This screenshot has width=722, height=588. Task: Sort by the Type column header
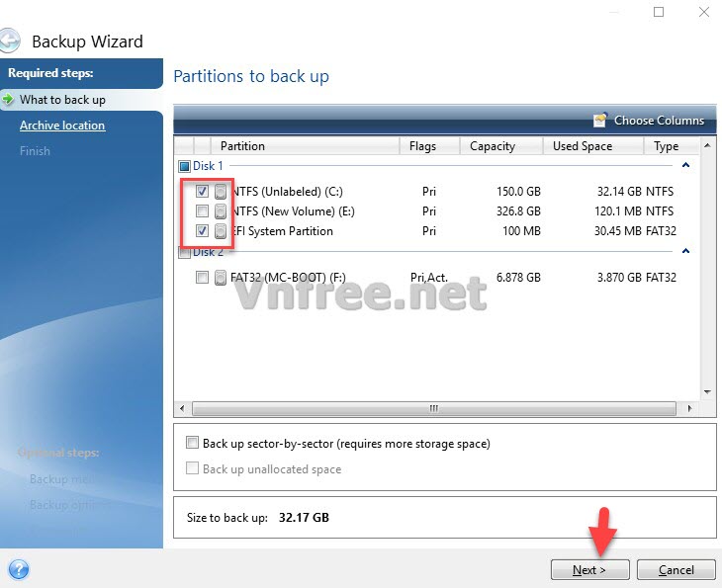tap(672, 146)
